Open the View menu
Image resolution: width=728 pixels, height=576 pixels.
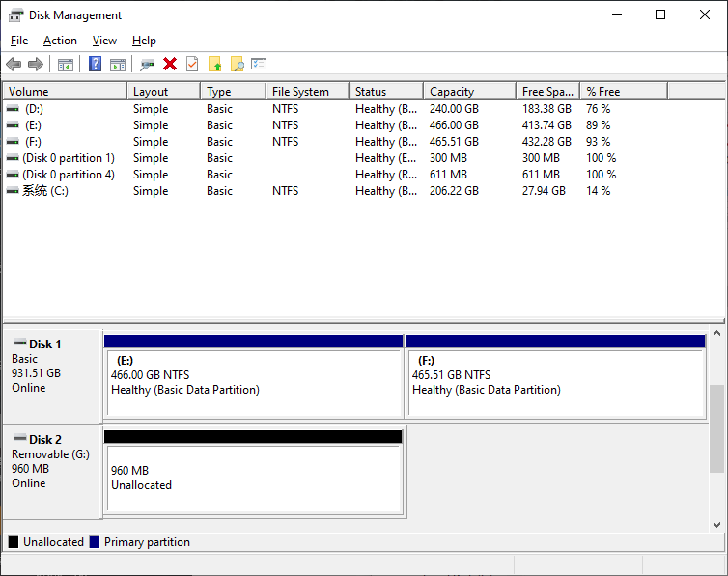[104, 41]
